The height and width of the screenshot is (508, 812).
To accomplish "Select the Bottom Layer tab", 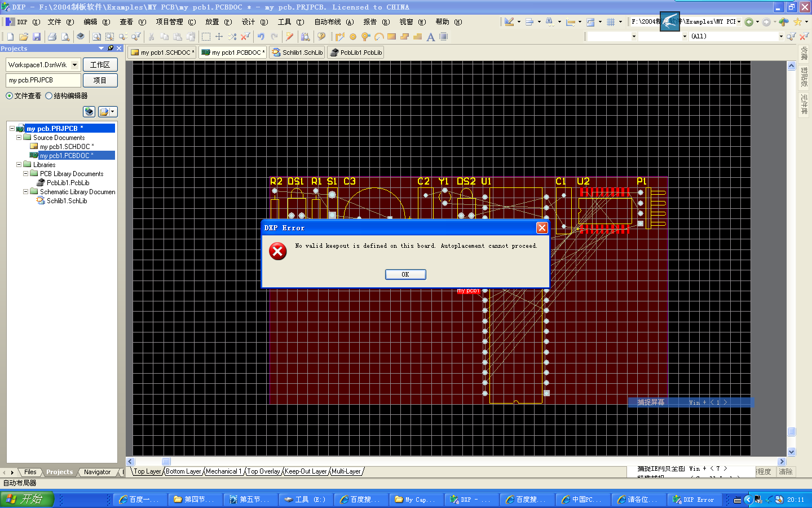I will (183, 471).
